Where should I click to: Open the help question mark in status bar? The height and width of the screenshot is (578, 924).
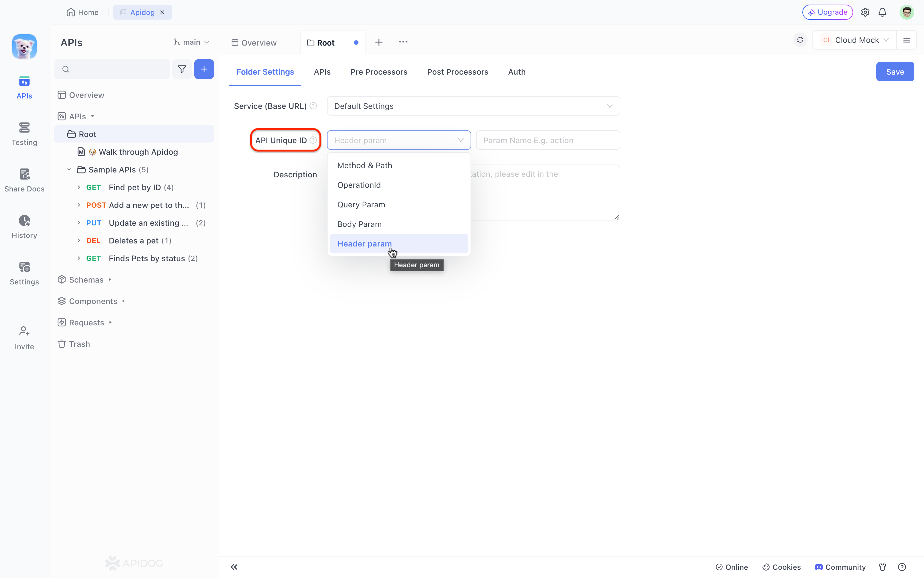(902, 567)
